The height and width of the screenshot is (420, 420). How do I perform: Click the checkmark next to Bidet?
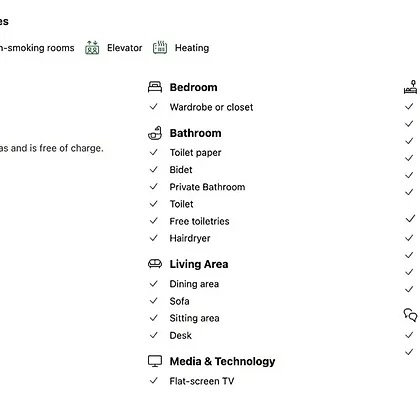154,169
